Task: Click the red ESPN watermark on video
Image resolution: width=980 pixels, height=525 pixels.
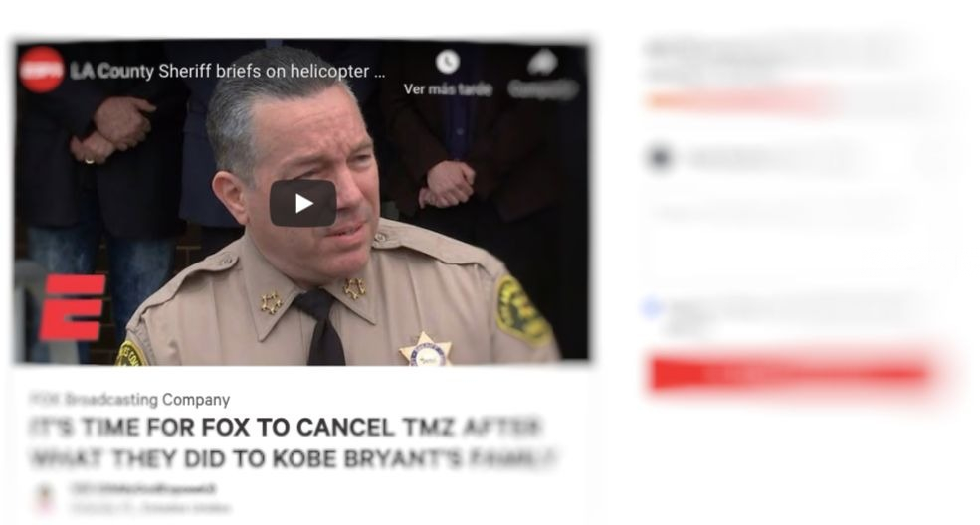Action: coord(73,308)
